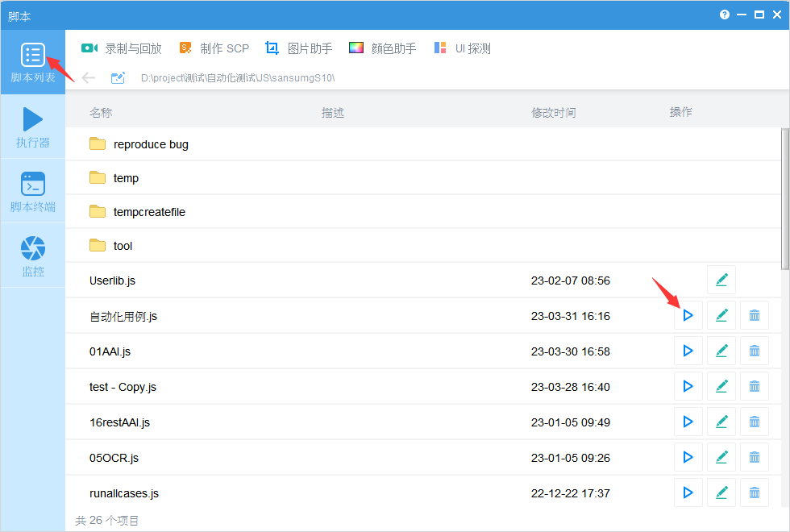Click the 共 26 个项目 item count
Viewport: 790px width, 532px height.
[x=106, y=521]
